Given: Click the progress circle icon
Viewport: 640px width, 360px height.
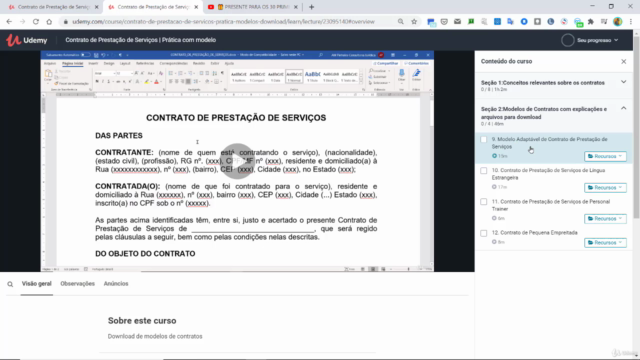Looking at the screenshot, I should click(x=567, y=40).
